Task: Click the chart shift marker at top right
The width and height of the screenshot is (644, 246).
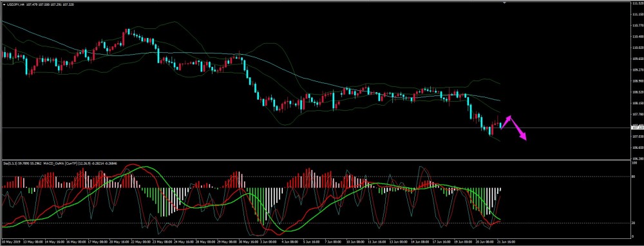Action: [x=504, y=3]
